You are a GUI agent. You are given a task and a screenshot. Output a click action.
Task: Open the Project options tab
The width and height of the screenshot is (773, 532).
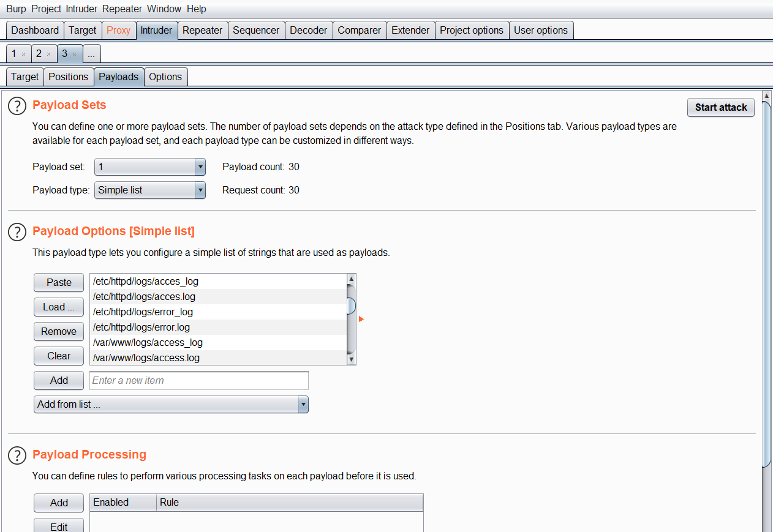click(472, 30)
